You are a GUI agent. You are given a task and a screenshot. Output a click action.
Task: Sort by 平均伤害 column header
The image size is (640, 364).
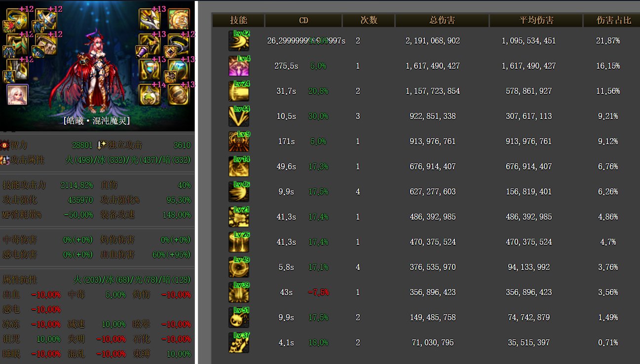pos(536,20)
